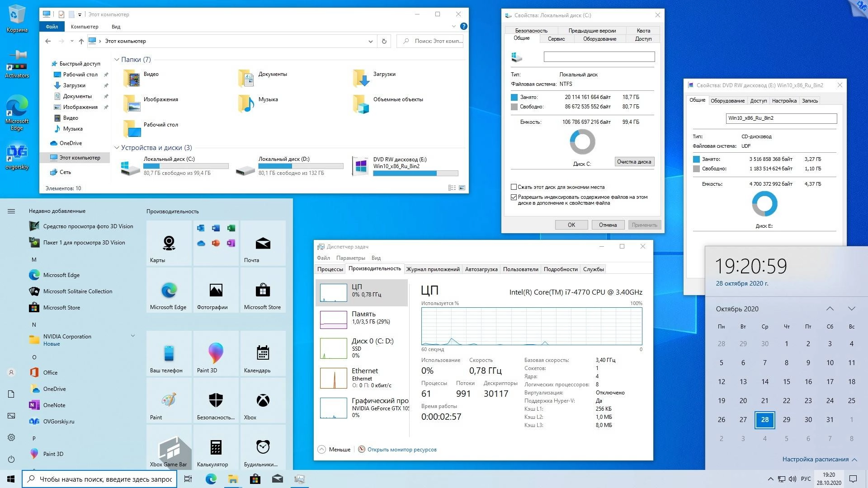Open the Корзина (Recycle Bin) on desktop
The height and width of the screenshot is (488, 868).
click(x=17, y=18)
